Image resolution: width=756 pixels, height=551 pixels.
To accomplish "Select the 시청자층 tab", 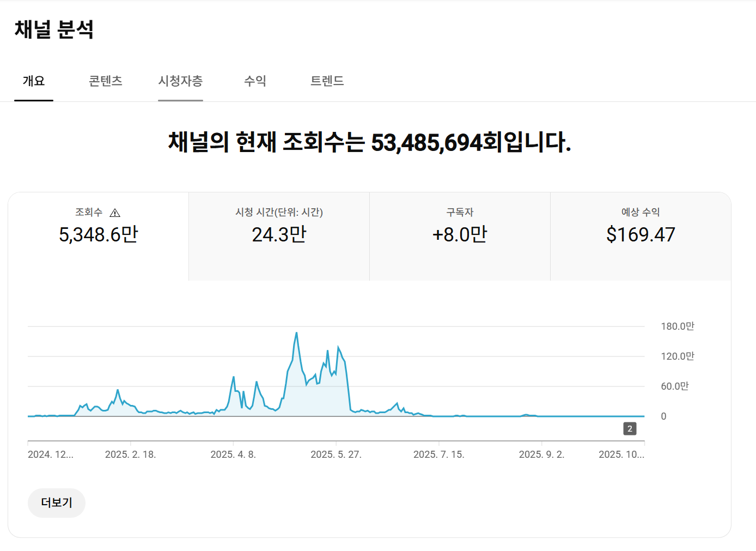I will coord(180,81).
